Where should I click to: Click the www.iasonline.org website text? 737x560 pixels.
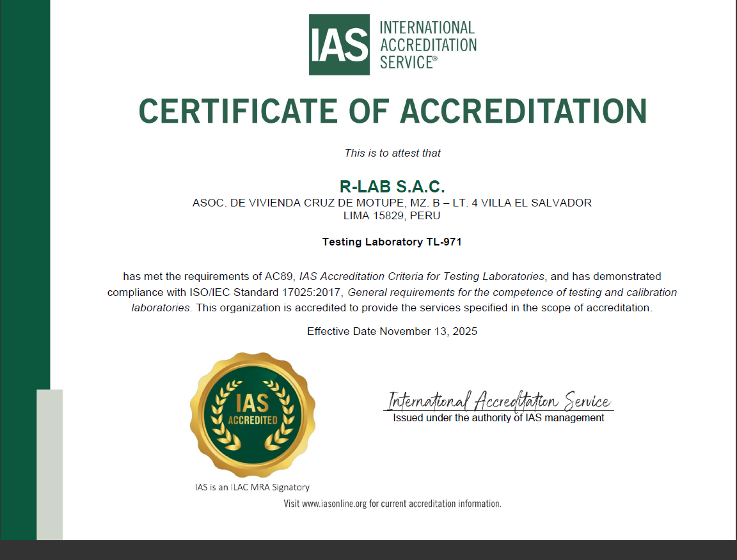[334, 504]
